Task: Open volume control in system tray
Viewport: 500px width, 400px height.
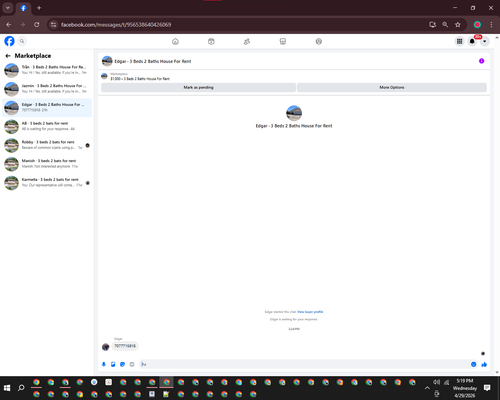Action: pyautogui.click(x=436, y=382)
